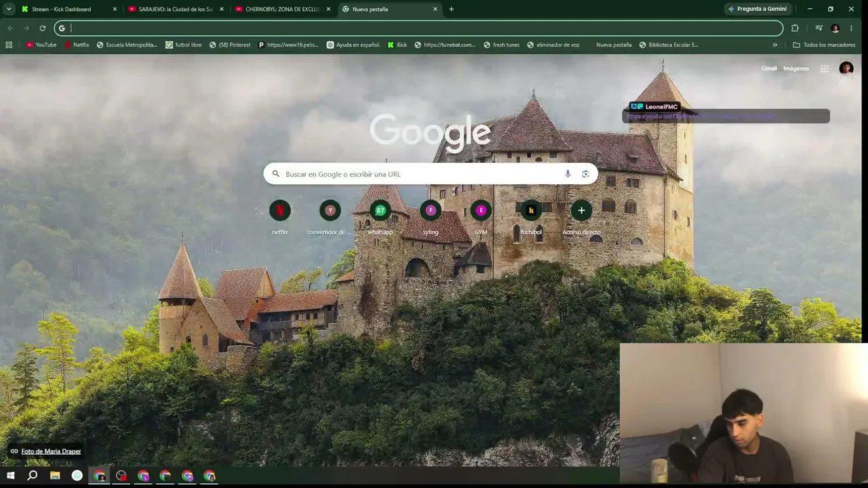Open the recording app in the taskbar

coord(121,476)
